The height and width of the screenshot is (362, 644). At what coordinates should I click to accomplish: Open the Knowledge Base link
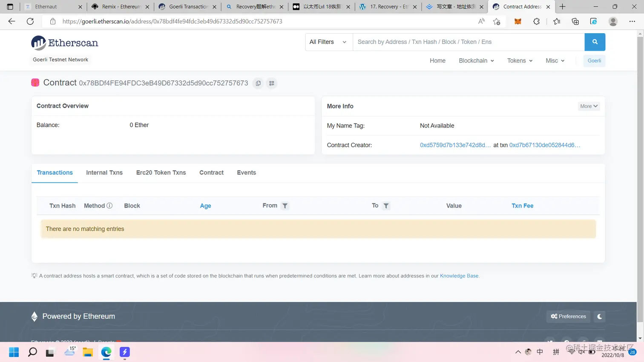click(x=459, y=276)
